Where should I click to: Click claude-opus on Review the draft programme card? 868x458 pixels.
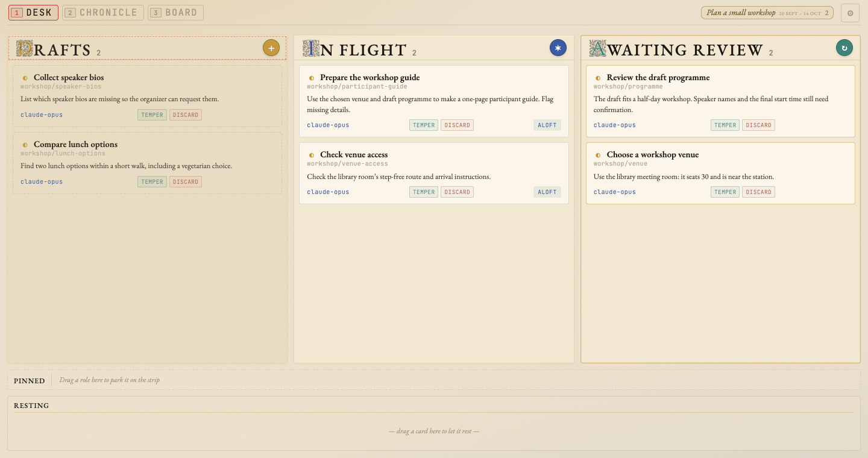tap(615, 125)
